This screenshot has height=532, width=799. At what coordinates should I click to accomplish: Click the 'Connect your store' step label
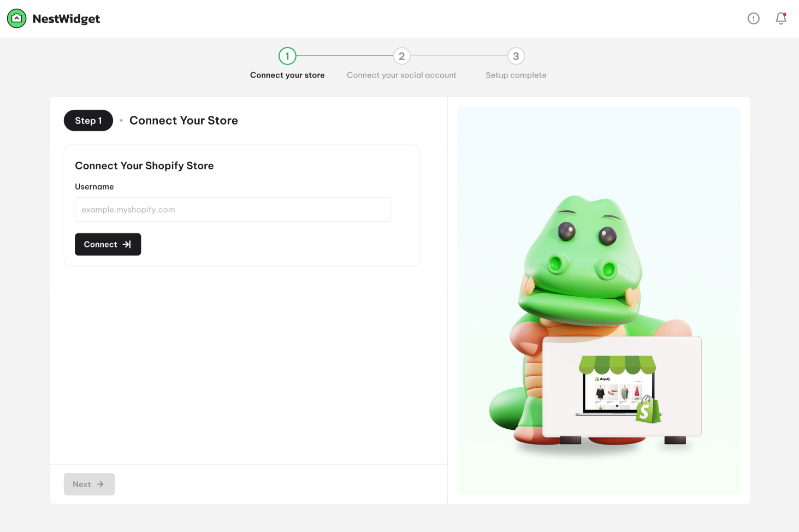tap(287, 75)
